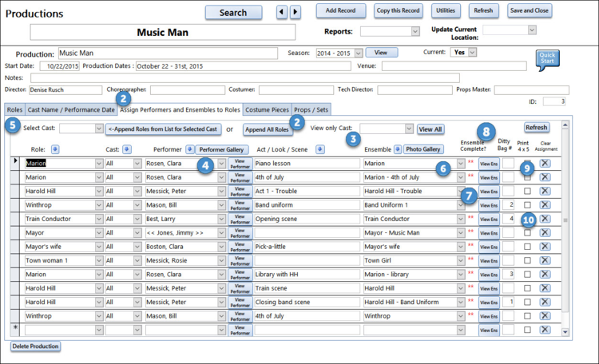Sort by Ensemble column arrow
Screen dimensions: 599x364
[x=398, y=149]
